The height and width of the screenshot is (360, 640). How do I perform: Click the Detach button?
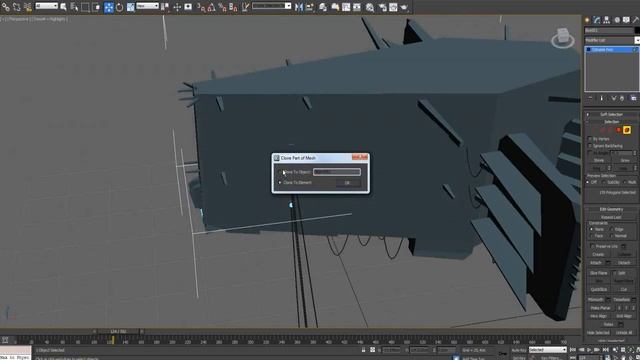[x=624, y=263]
